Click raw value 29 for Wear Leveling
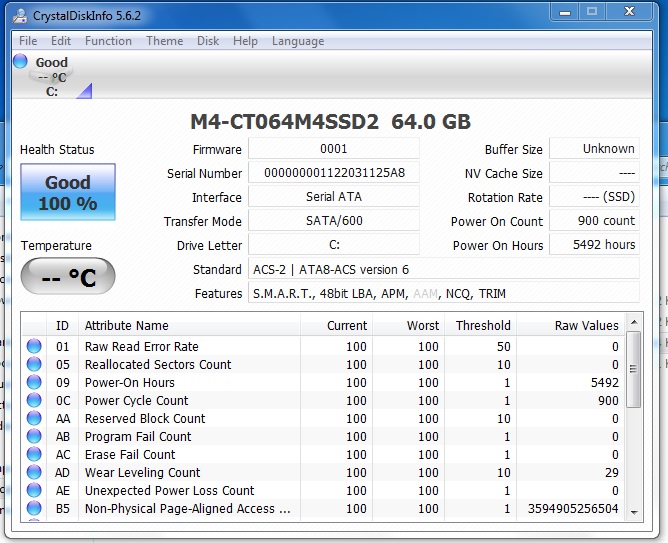The width and height of the screenshot is (668, 543). click(x=612, y=473)
